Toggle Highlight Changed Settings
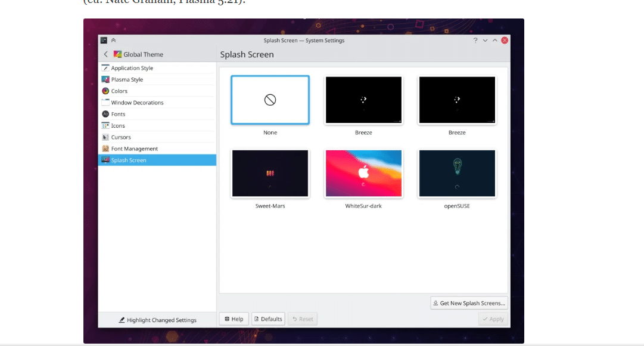 [158, 320]
